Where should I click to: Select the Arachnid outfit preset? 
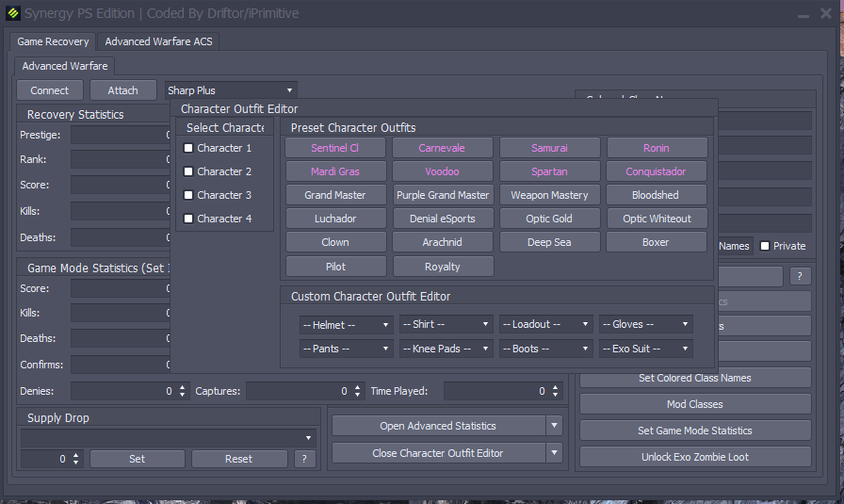click(442, 242)
